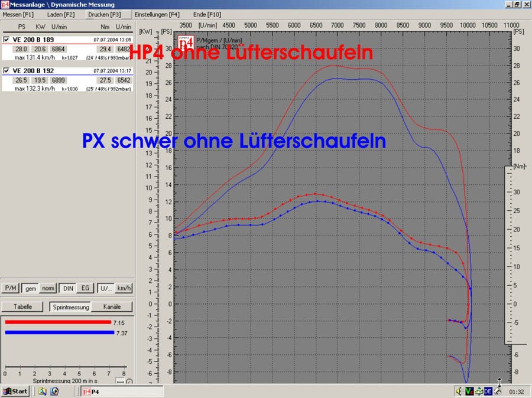
Task: Uncheck the VE 200 B 192 measurement
Action: [6, 71]
